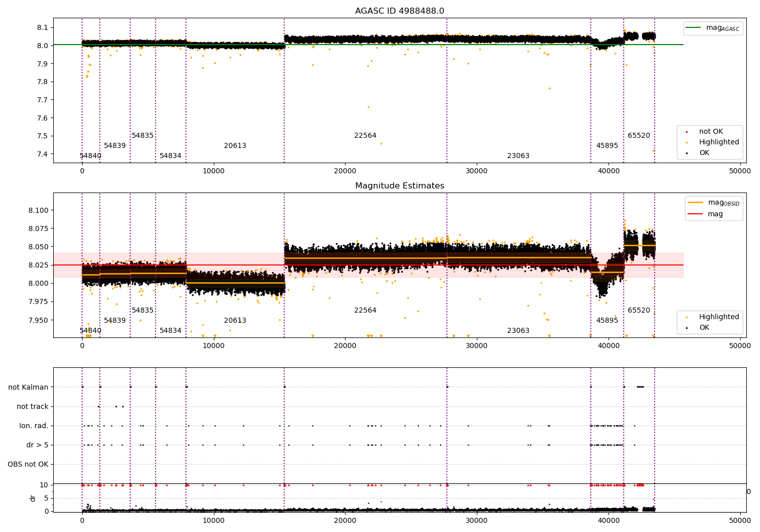This screenshot has height=532, width=760.
Task: Click obsid label 54839 in the top plot
Action: [115, 146]
